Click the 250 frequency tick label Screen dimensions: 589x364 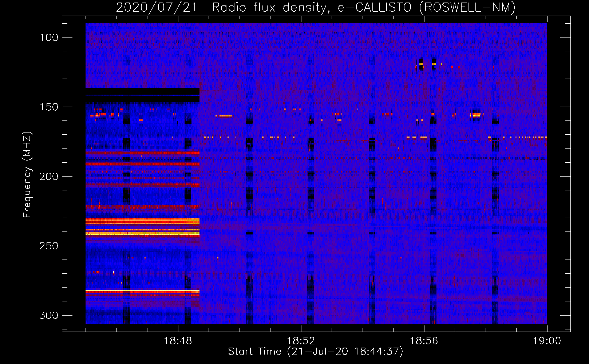pyautogui.click(x=49, y=246)
